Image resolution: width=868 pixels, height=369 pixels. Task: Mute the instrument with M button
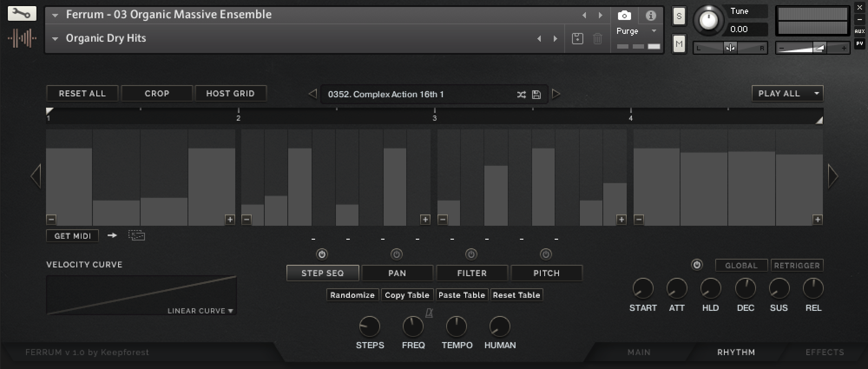click(679, 44)
